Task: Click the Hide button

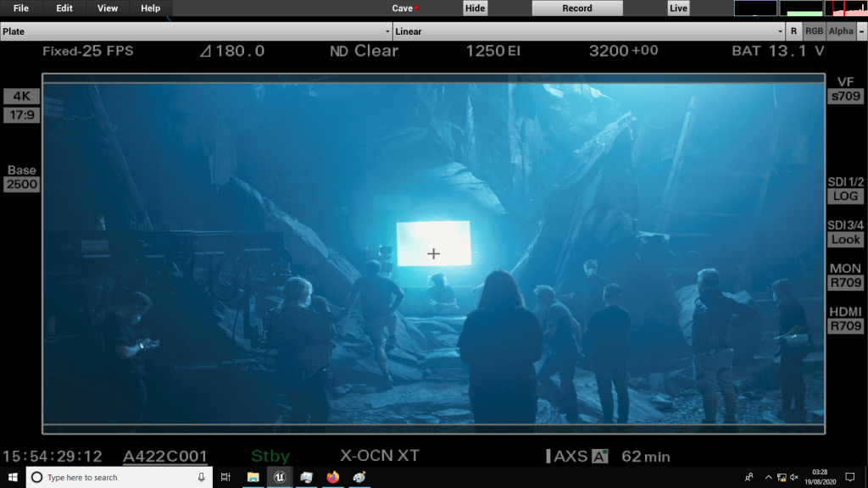Action: [476, 8]
